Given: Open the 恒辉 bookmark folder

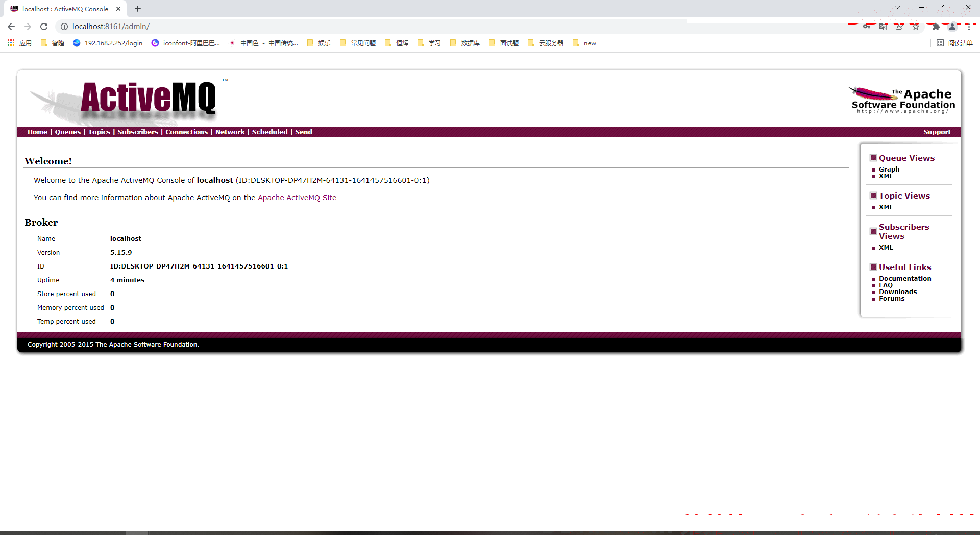Looking at the screenshot, I should 397,43.
